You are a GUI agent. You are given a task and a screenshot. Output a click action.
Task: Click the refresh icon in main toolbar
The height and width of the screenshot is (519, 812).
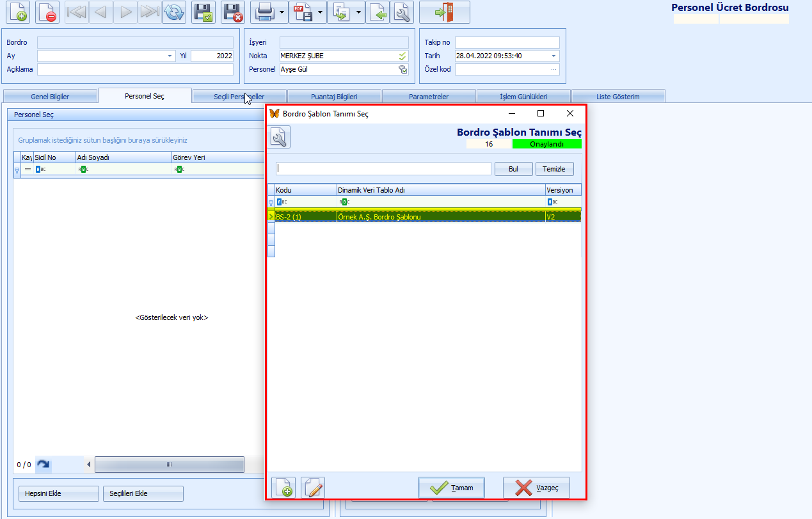[x=173, y=12]
